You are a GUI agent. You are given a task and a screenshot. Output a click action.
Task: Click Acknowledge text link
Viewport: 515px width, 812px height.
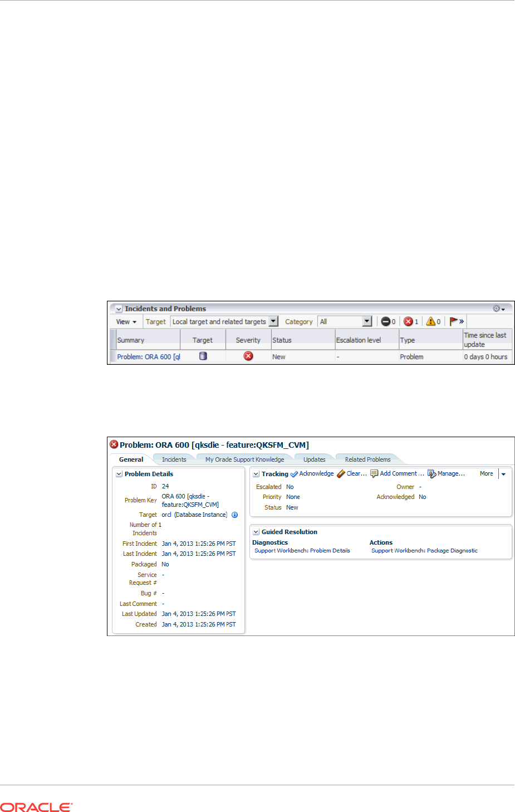(x=316, y=473)
